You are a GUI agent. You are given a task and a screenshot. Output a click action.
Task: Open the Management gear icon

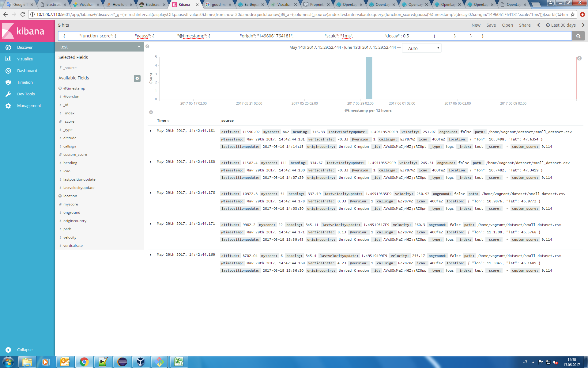click(8, 105)
